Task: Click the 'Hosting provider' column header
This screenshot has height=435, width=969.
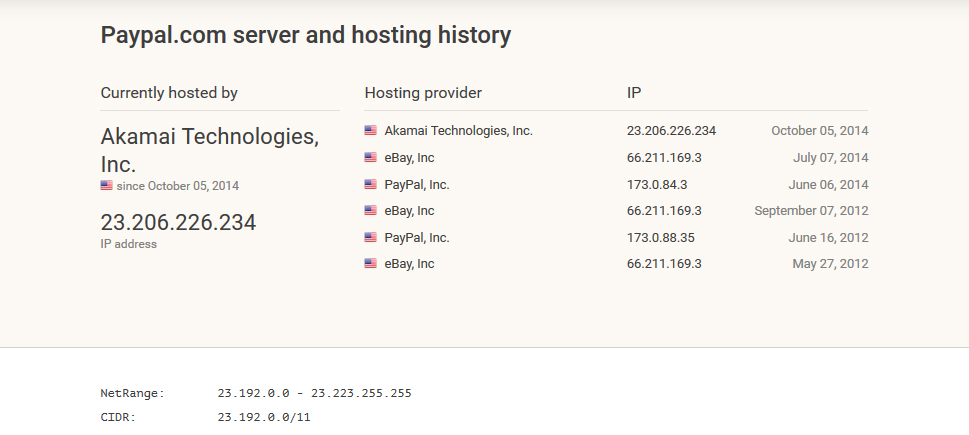Action: pos(423,93)
